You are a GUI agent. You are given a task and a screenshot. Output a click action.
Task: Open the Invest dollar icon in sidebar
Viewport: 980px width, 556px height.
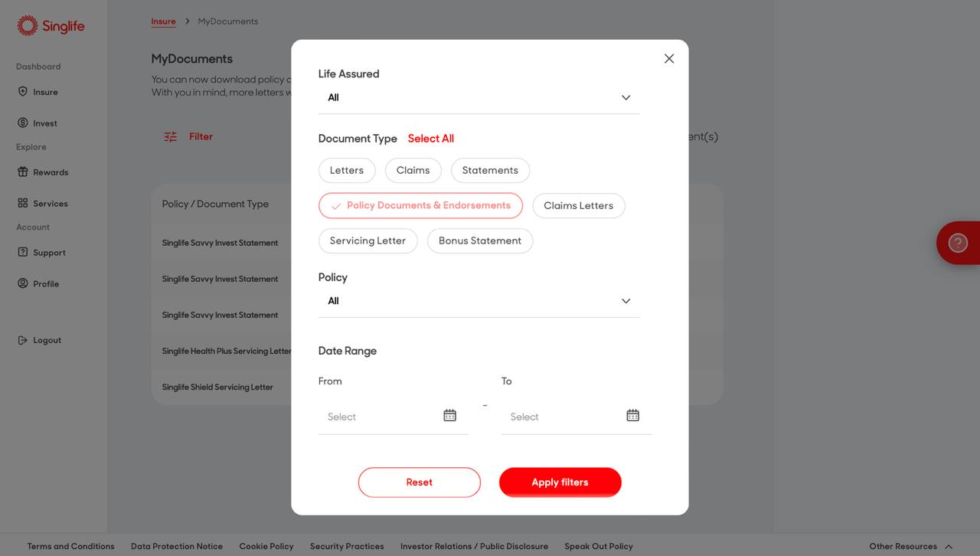pyautogui.click(x=23, y=123)
